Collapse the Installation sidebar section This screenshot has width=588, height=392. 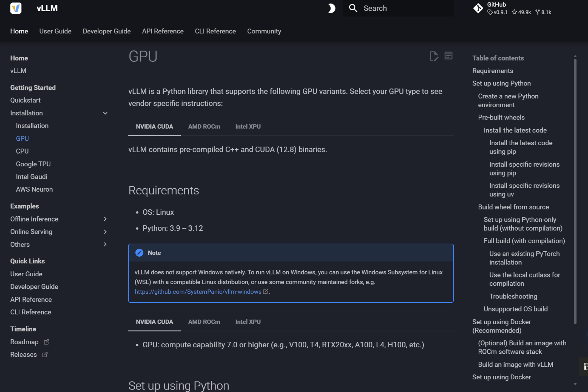[105, 113]
